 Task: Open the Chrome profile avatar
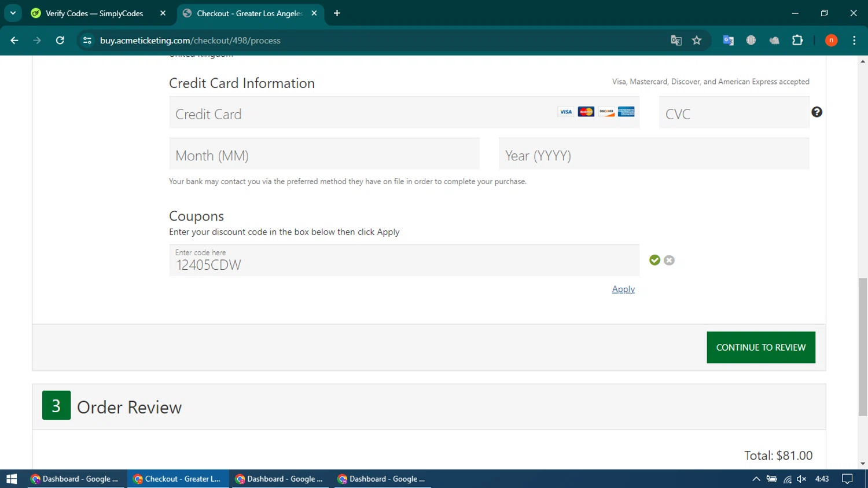(831, 41)
